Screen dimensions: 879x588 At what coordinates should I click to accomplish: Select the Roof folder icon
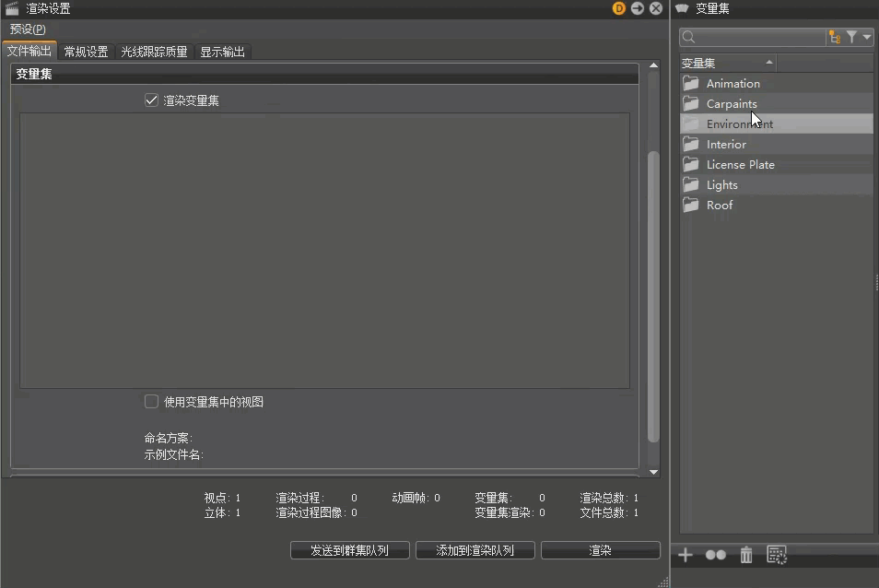click(x=691, y=205)
